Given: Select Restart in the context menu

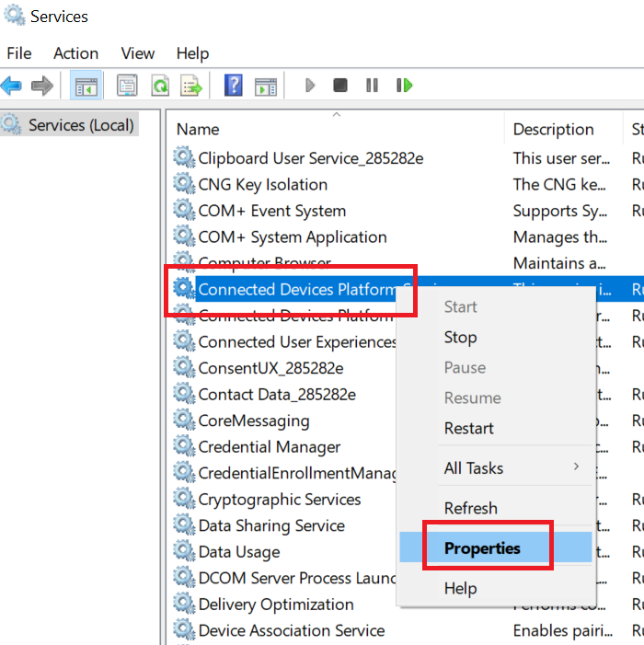Looking at the screenshot, I should [469, 429].
